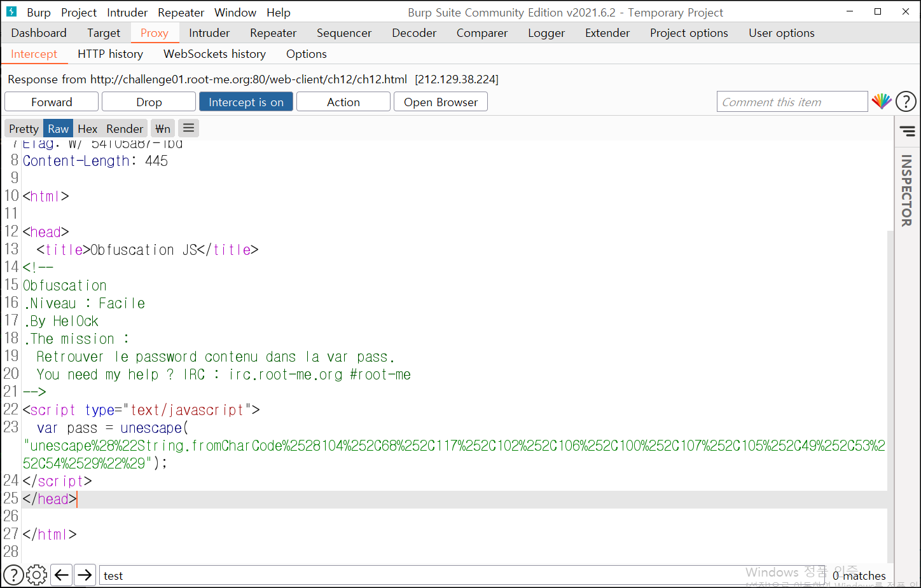
Task: Drop the intercepted response
Action: 149,102
